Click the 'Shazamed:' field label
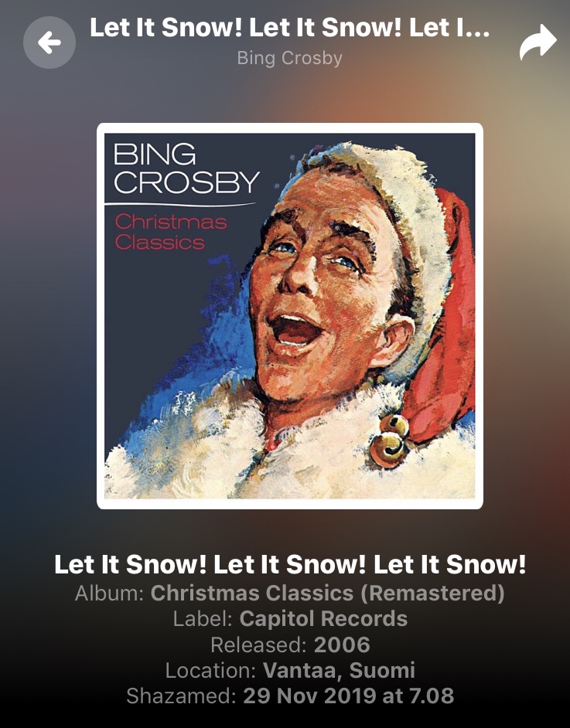This screenshot has width=570, height=728. coord(182,696)
